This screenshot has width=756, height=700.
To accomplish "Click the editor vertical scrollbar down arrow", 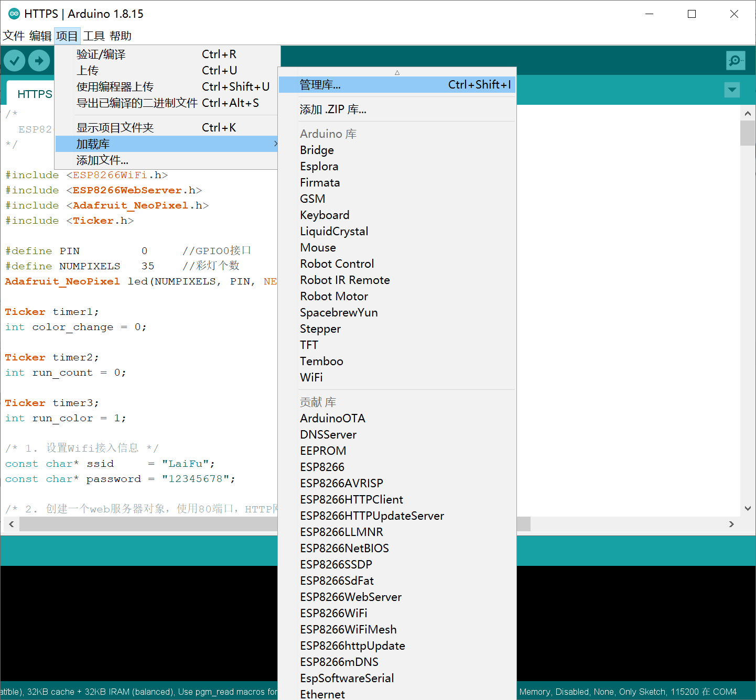I will [748, 508].
